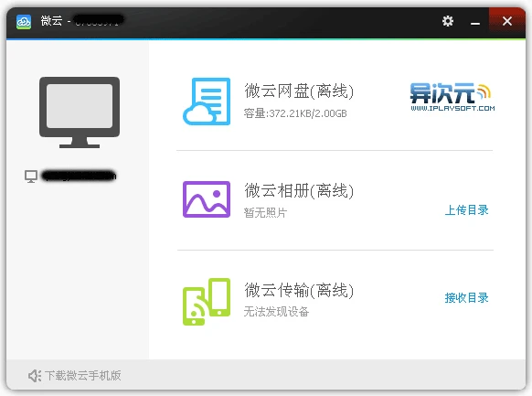Open the 接收目录 receive folder link
Image resolution: width=532 pixels, height=396 pixels.
pyautogui.click(x=466, y=297)
